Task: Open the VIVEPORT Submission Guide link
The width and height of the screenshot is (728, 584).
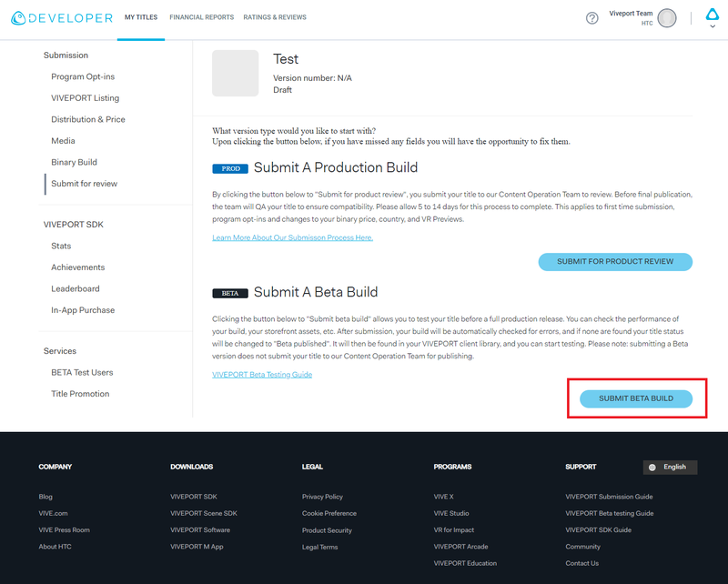Action: (609, 497)
